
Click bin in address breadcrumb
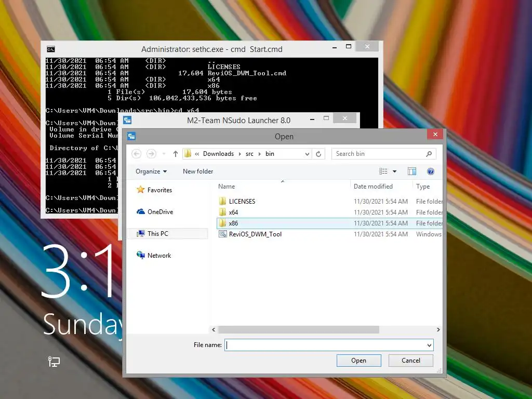[x=270, y=154]
